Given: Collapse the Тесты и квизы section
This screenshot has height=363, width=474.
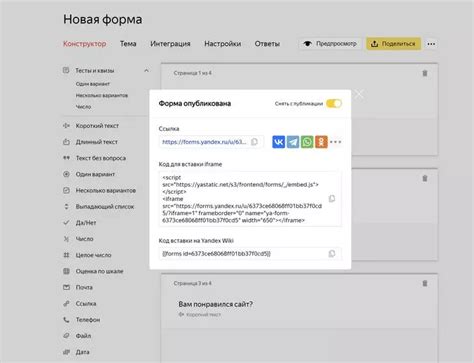Looking at the screenshot, I should 146,71.
